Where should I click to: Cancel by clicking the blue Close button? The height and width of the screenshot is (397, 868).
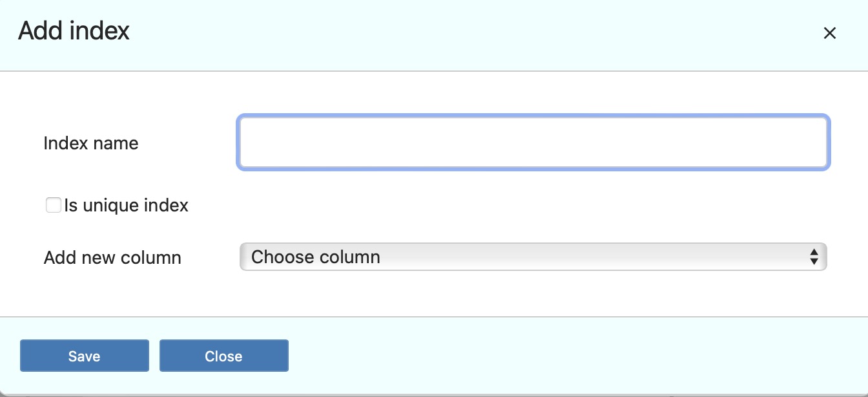click(x=223, y=356)
